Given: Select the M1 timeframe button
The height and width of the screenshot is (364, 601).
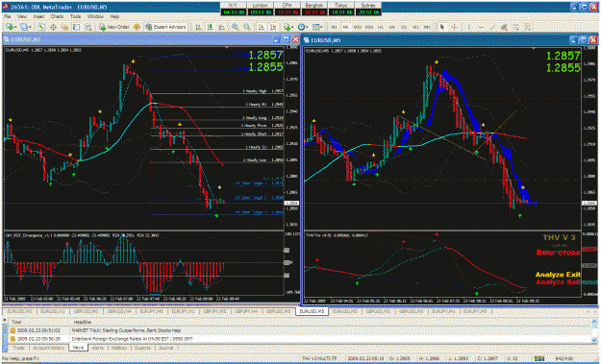Looking at the screenshot, I should pos(335,27).
